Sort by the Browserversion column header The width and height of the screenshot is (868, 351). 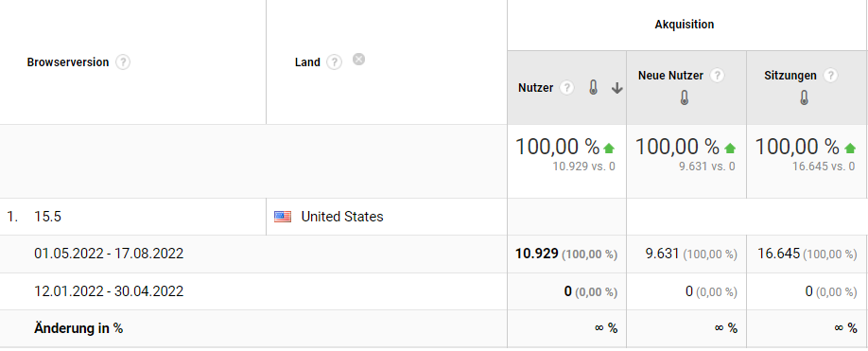pos(67,62)
